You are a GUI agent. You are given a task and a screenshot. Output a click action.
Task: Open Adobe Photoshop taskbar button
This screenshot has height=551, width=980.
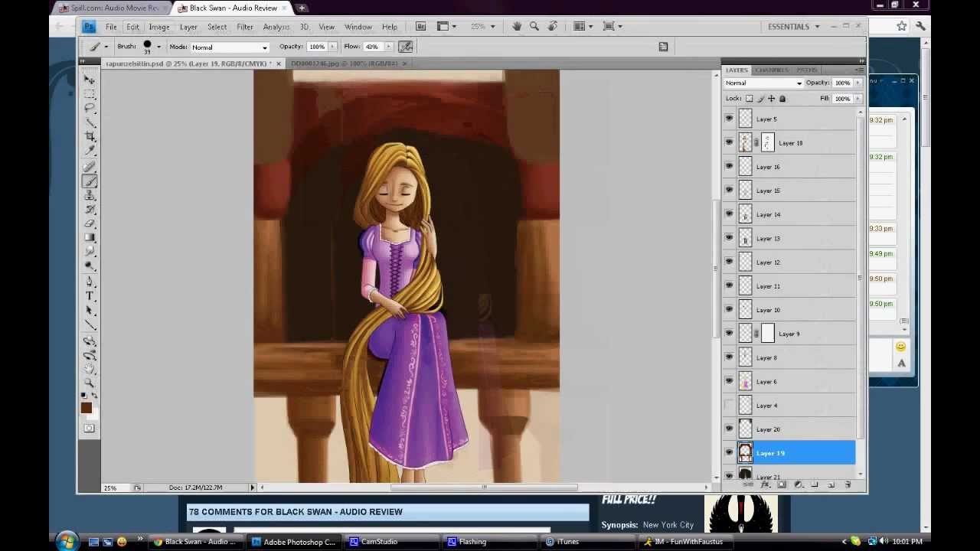point(294,542)
